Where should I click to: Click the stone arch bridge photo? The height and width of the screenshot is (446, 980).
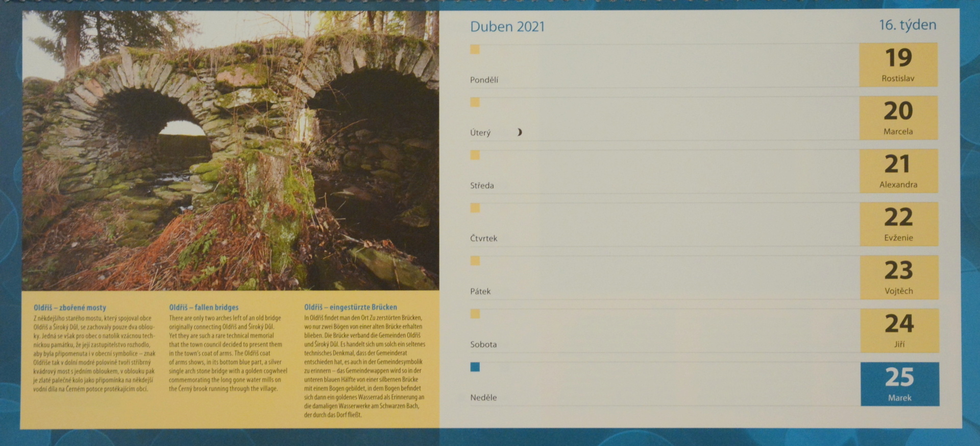230,151
